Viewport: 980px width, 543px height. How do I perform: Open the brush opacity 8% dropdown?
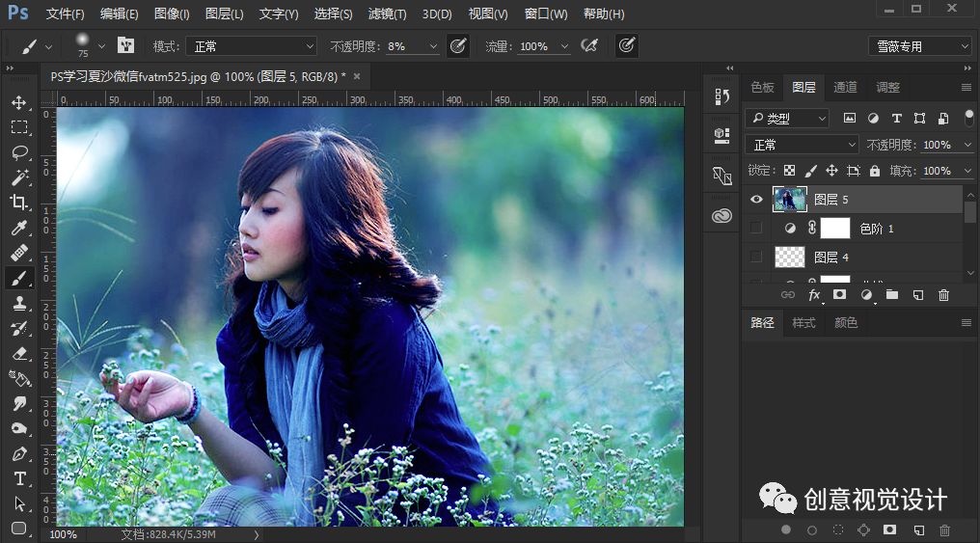pos(433,46)
